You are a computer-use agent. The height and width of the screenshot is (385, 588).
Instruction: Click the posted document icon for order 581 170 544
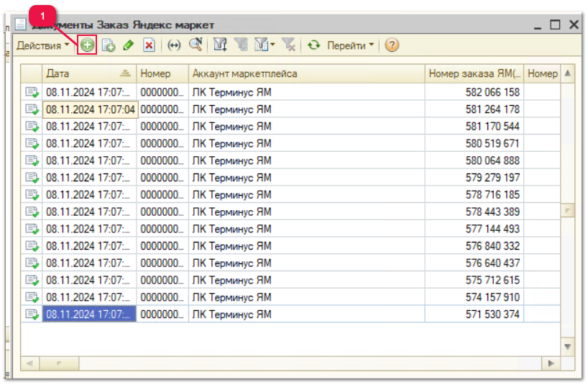32,127
